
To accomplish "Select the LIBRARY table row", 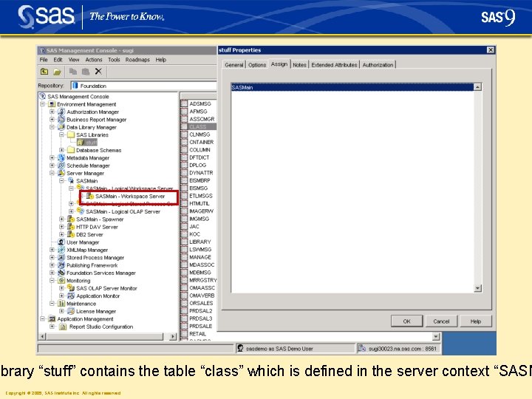I will 199,242.
